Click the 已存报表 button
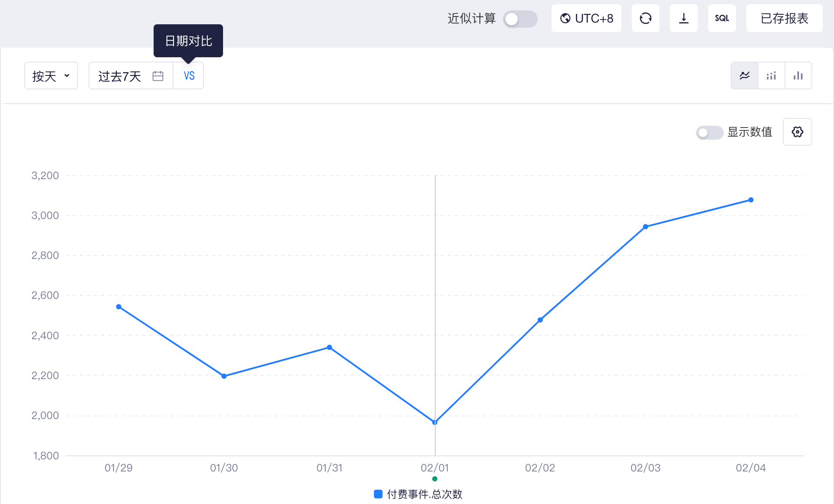 point(784,18)
